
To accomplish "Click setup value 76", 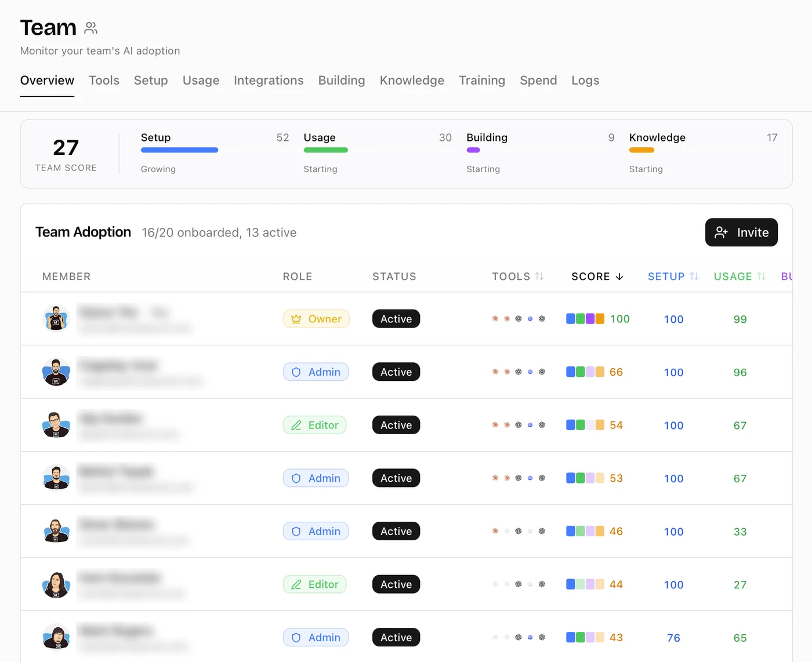I will 673,638.
